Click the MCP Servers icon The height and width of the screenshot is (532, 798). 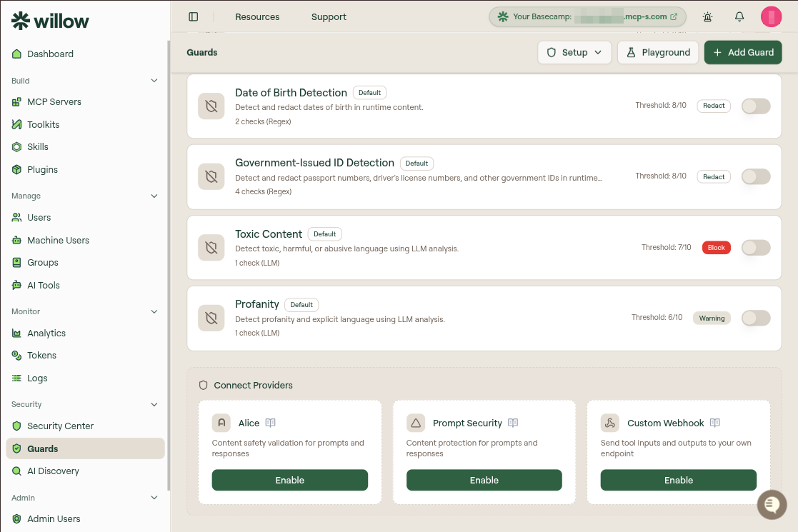click(17, 101)
